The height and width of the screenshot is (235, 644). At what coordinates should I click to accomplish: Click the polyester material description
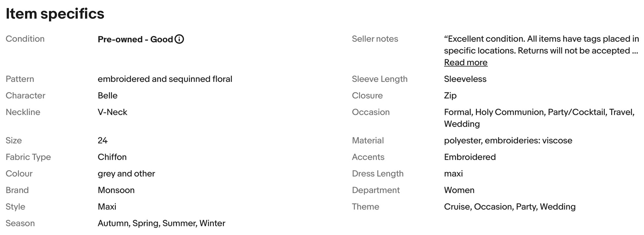click(508, 140)
